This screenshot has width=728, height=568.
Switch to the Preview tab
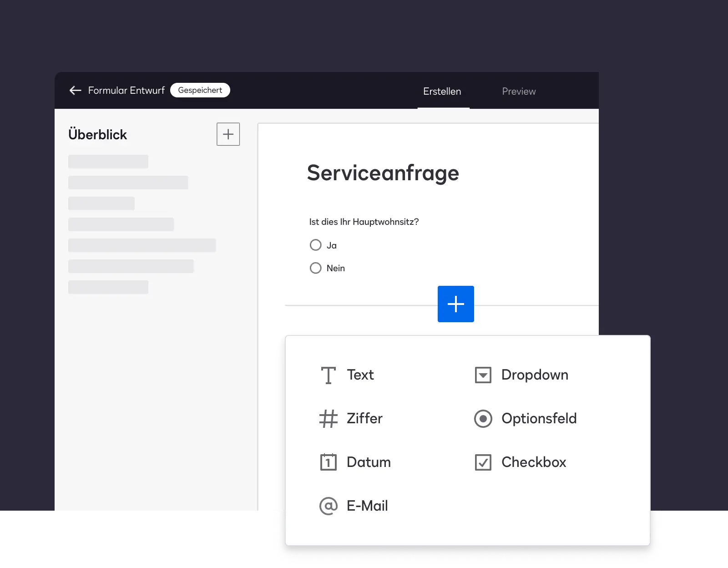coord(519,91)
